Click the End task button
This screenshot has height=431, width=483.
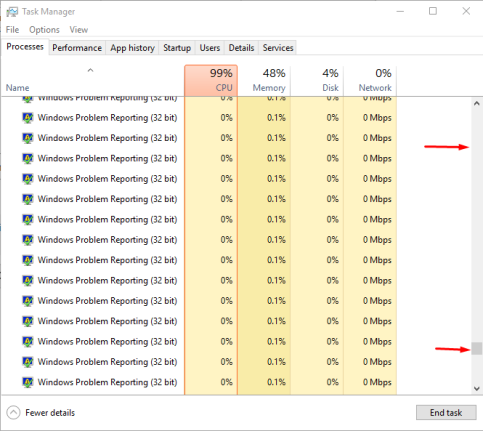tap(446, 413)
